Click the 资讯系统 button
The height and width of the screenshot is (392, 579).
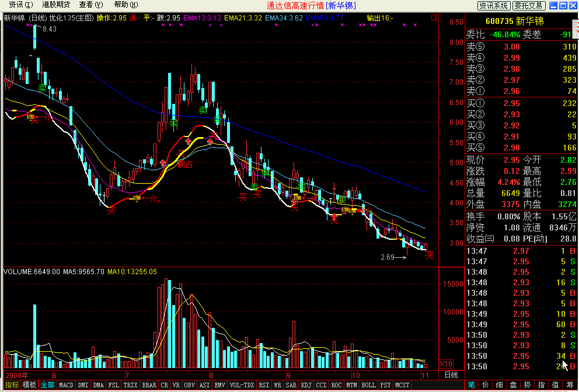click(x=494, y=5)
